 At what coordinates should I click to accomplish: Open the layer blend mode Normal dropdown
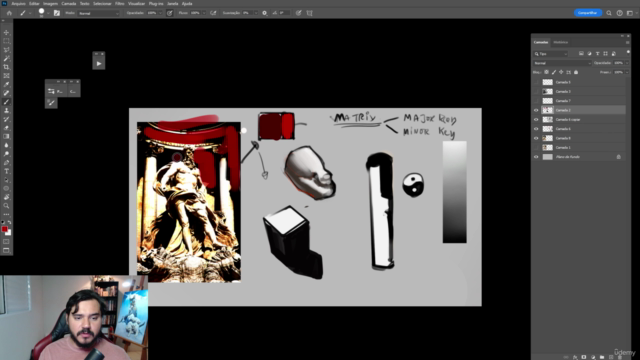(562, 63)
